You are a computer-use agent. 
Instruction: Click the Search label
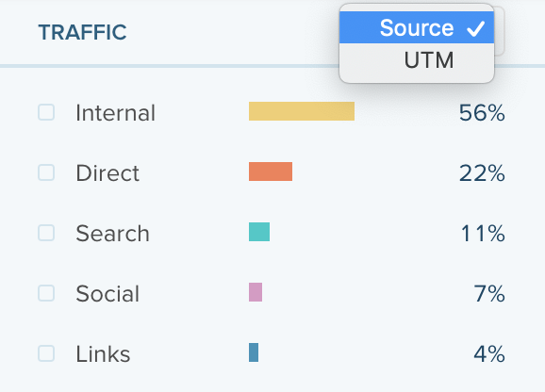coord(112,234)
